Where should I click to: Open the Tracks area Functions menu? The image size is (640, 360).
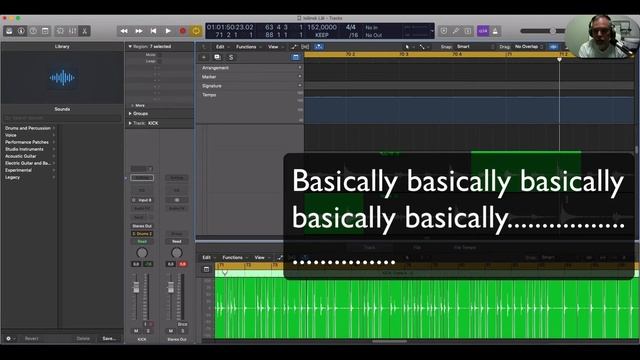coord(248,47)
